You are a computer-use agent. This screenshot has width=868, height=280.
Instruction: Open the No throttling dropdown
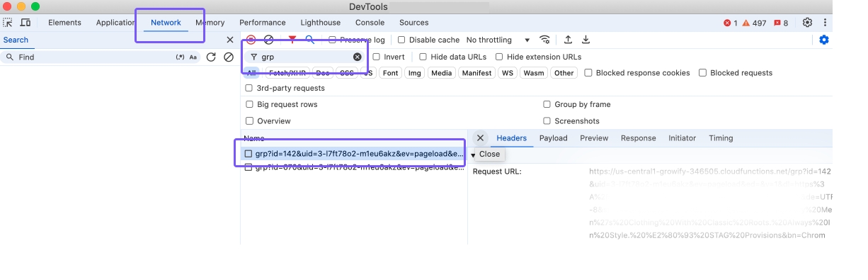498,40
